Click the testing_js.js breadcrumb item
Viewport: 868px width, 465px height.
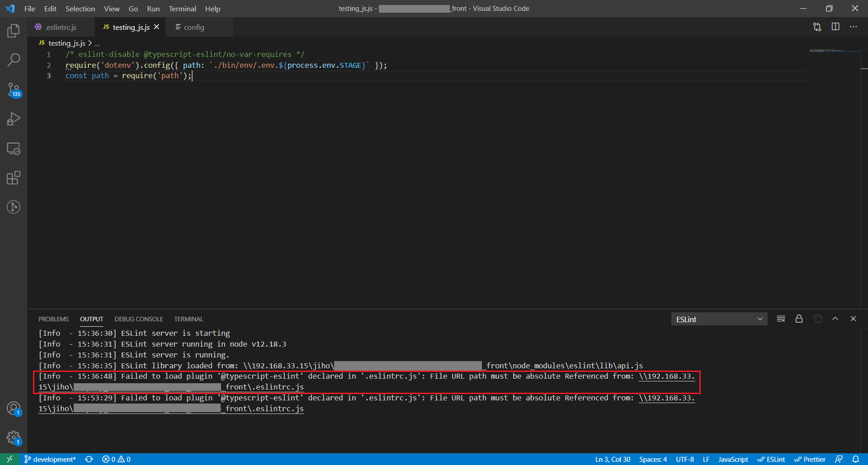66,43
